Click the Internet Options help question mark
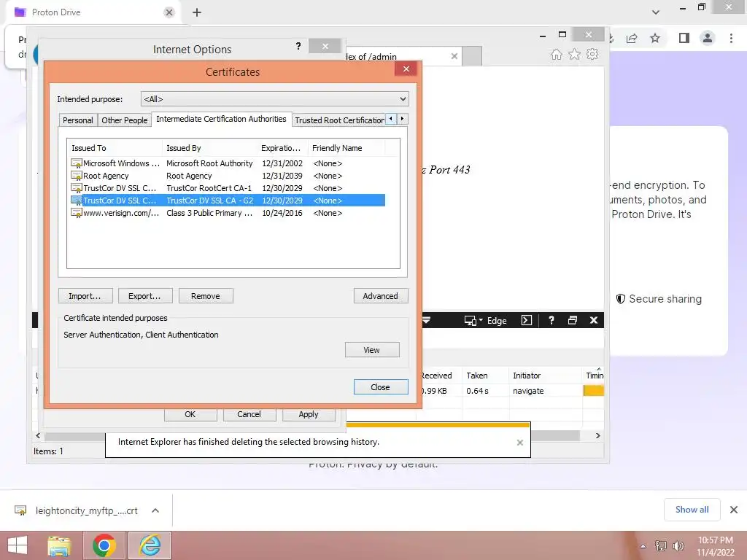The image size is (747, 560). coord(298,46)
